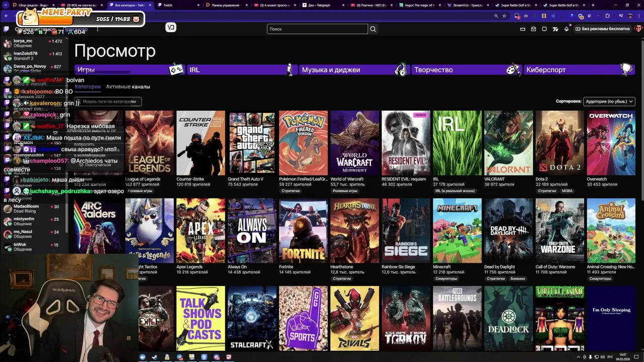
Task: Close the StreamVi.io browser tab
Action: (x=488, y=5)
